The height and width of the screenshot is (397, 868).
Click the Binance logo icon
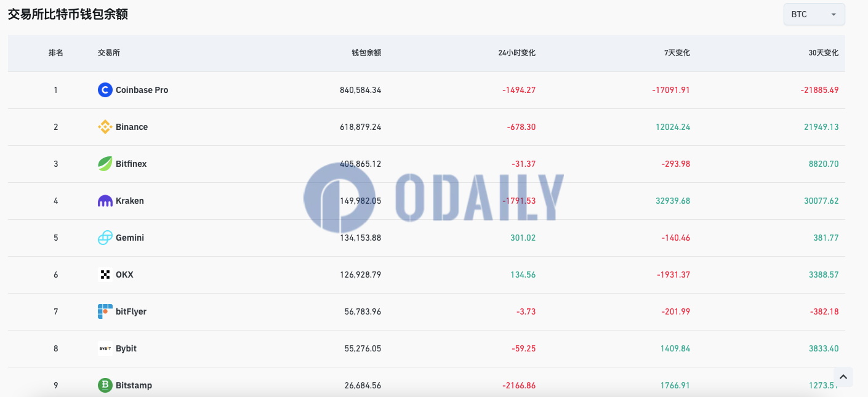(x=105, y=127)
